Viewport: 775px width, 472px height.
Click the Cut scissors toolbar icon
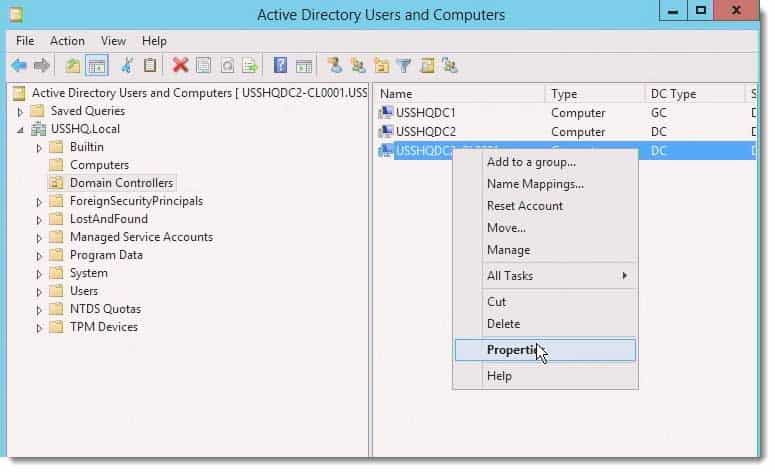(127, 66)
